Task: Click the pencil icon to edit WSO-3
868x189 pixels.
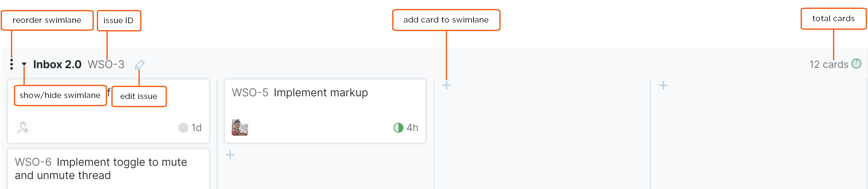Action: click(x=139, y=64)
